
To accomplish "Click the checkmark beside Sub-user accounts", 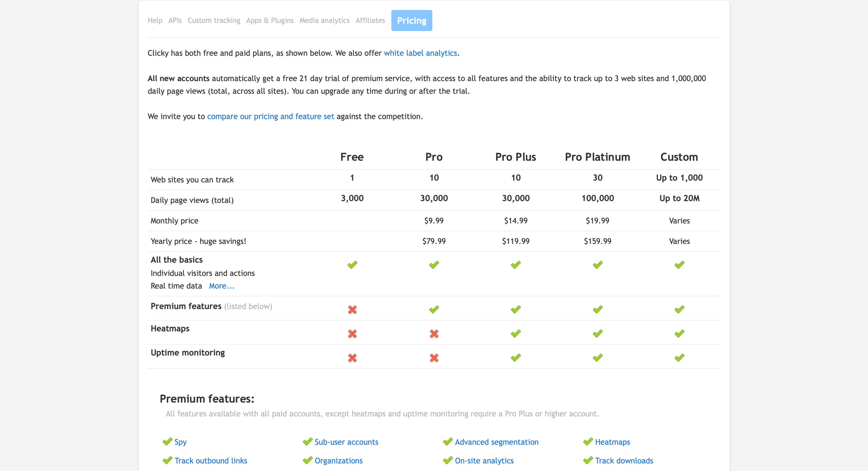I will tap(307, 442).
